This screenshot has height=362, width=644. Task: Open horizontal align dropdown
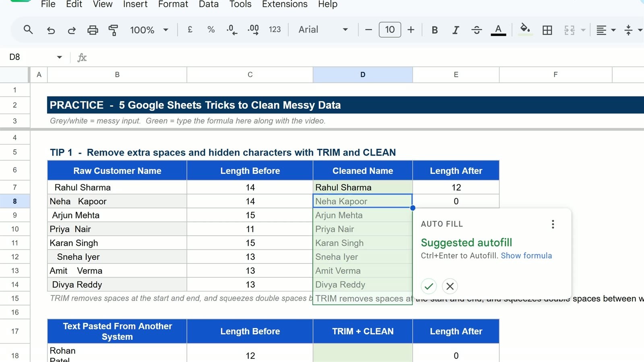point(606,30)
